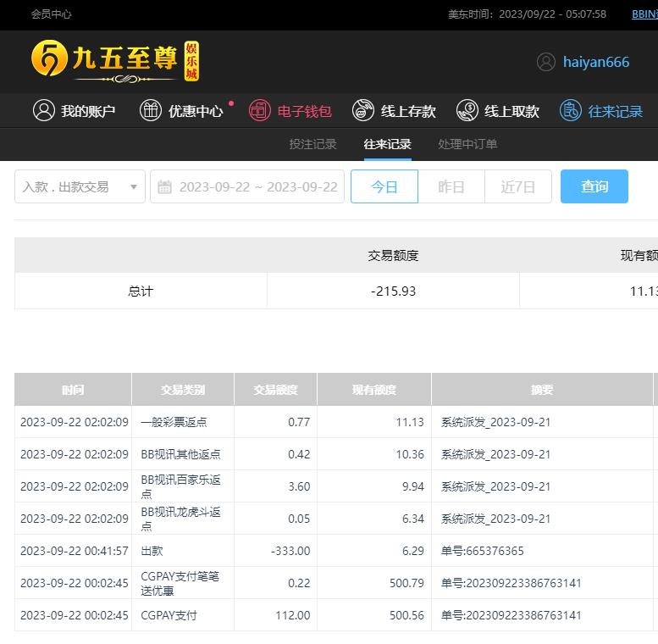658x644 pixels.
Task: Select the 昨日 date filter
Action: coord(451,187)
